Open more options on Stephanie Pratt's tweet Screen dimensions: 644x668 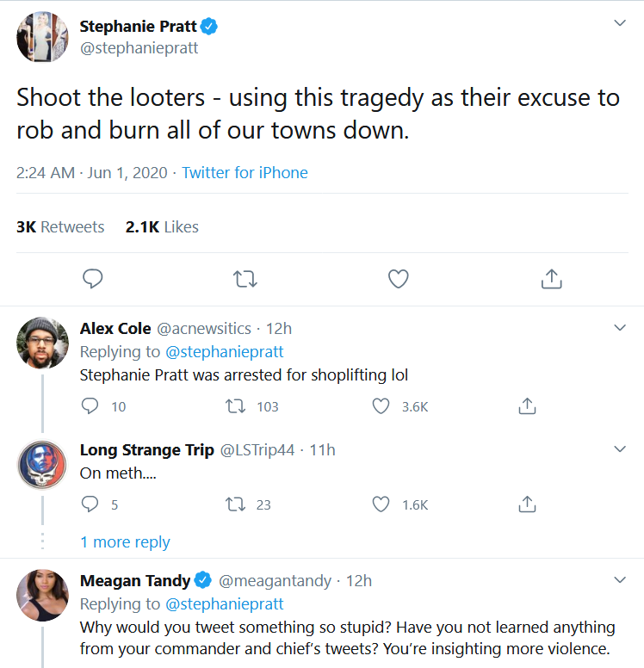(x=619, y=23)
